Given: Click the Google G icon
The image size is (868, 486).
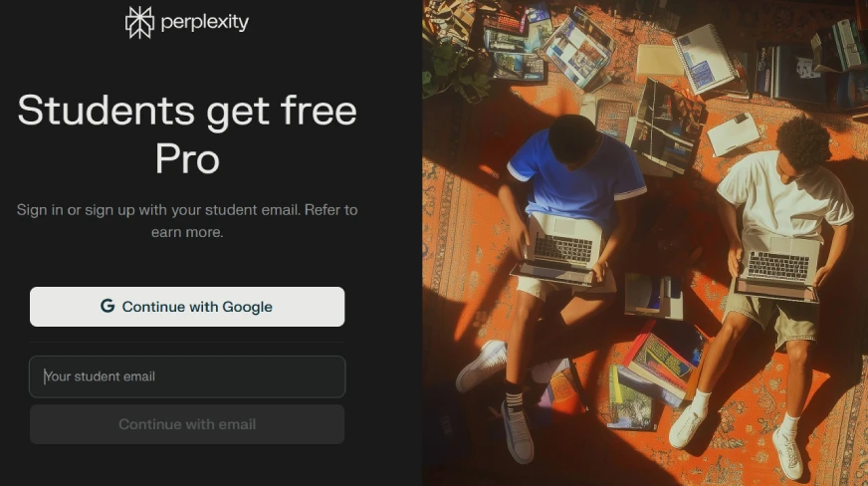Looking at the screenshot, I should 108,306.
